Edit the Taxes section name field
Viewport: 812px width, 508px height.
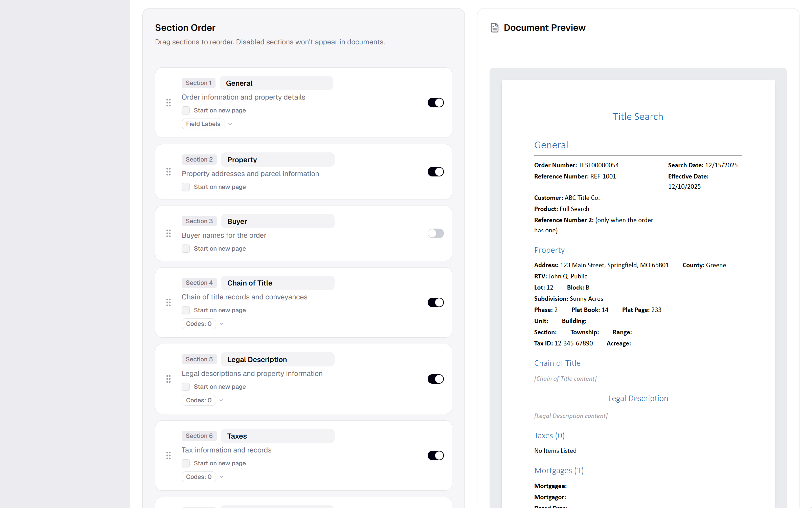[x=278, y=436]
